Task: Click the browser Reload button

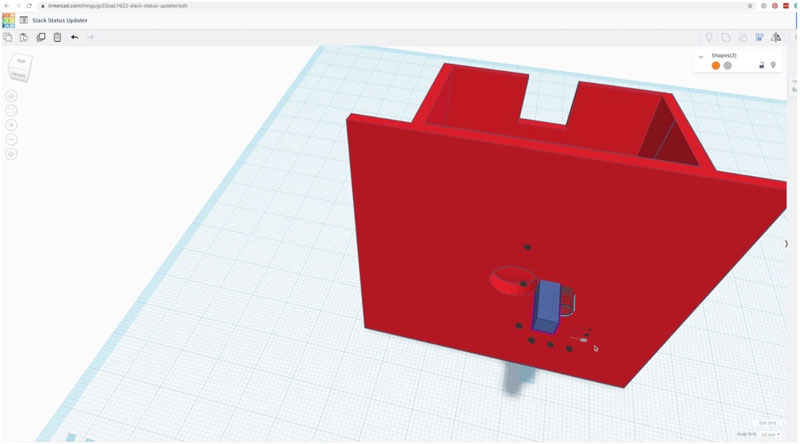Action: pos(29,6)
